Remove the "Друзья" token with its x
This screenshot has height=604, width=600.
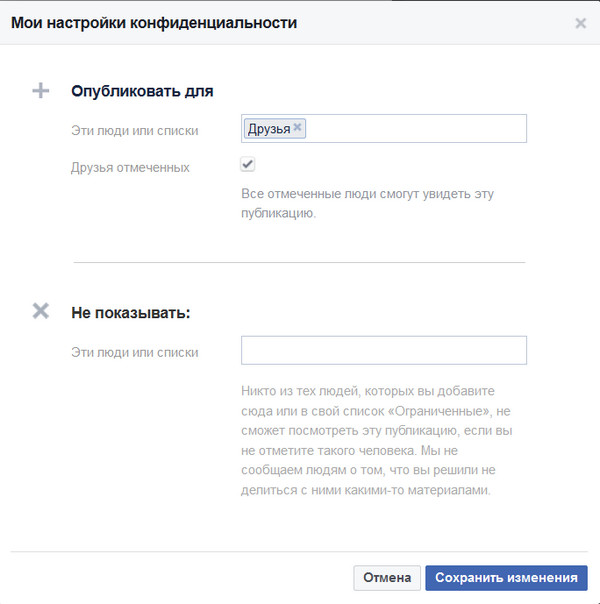(x=297, y=128)
